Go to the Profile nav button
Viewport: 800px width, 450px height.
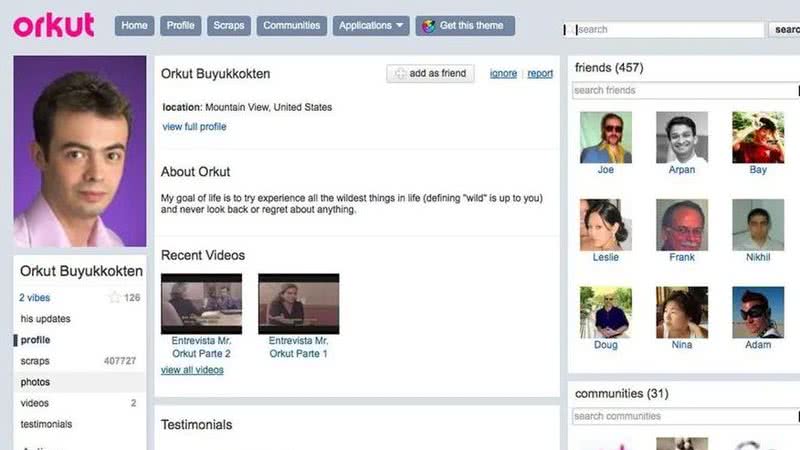(181, 26)
